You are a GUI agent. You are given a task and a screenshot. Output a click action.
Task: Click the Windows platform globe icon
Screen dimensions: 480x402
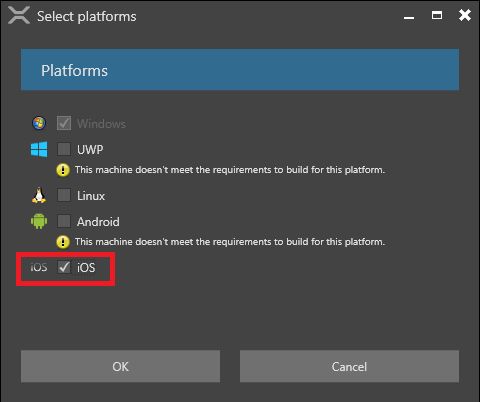39,123
